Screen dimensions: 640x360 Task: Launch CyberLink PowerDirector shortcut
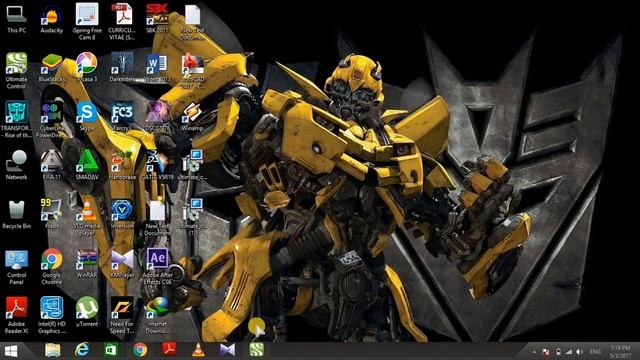click(51, 120)
